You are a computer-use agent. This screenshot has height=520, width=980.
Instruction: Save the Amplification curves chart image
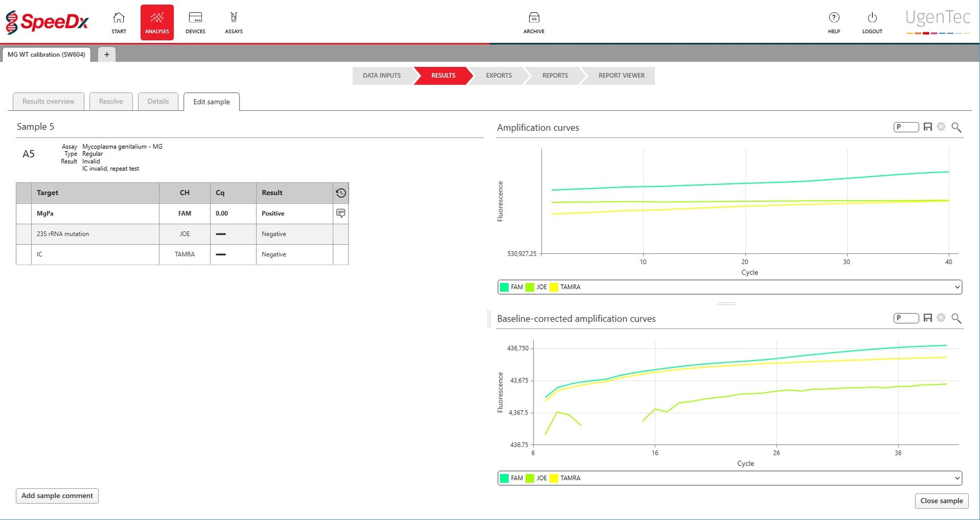point(928,127)
